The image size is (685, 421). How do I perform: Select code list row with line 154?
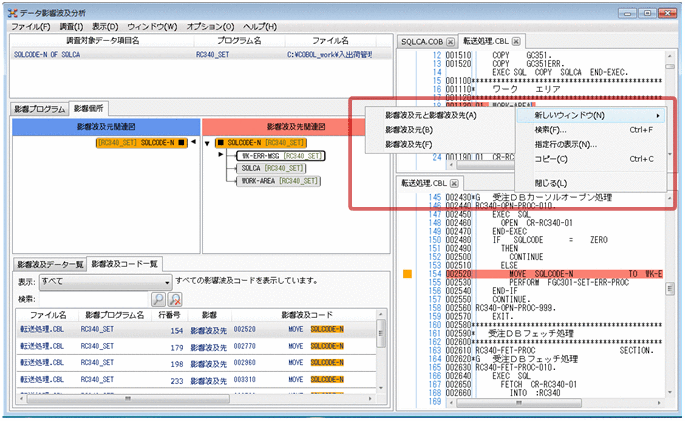click(x=197, y=330)
